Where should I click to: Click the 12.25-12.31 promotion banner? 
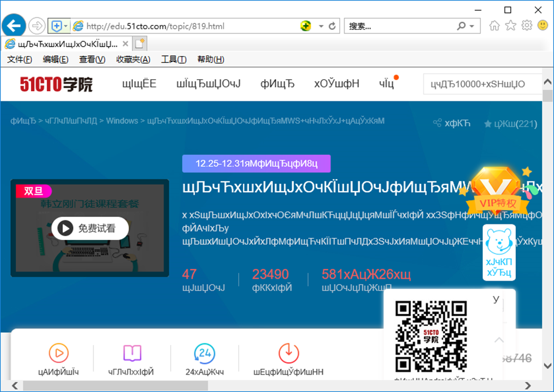(256, 164)
